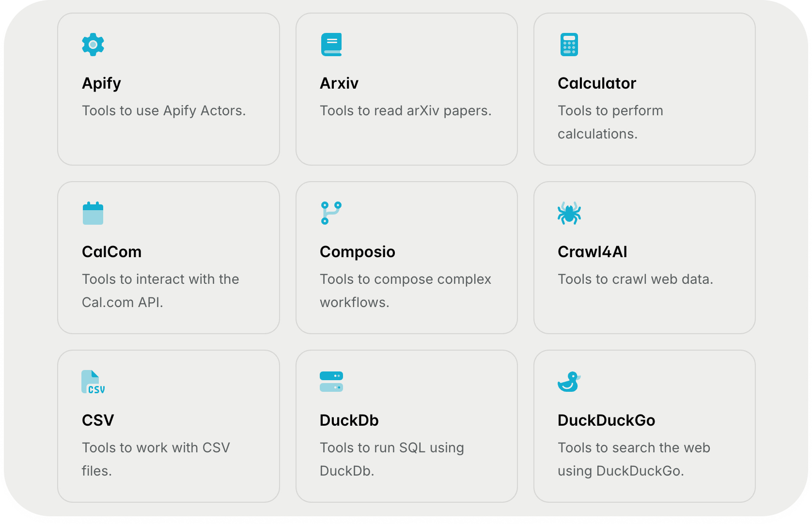Click the CSV file icon
The image size is (812, 524).
click(x=93, y=382)
